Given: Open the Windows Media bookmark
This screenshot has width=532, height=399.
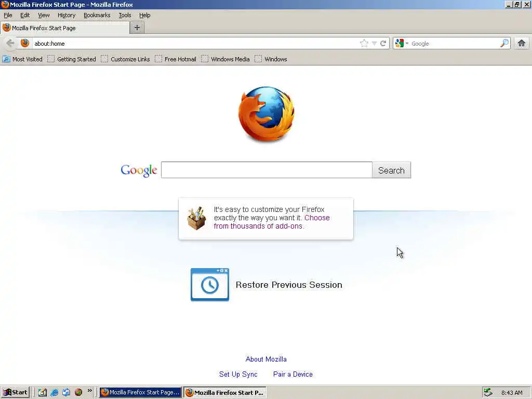Looking at the screenshot, I should 225,59.
